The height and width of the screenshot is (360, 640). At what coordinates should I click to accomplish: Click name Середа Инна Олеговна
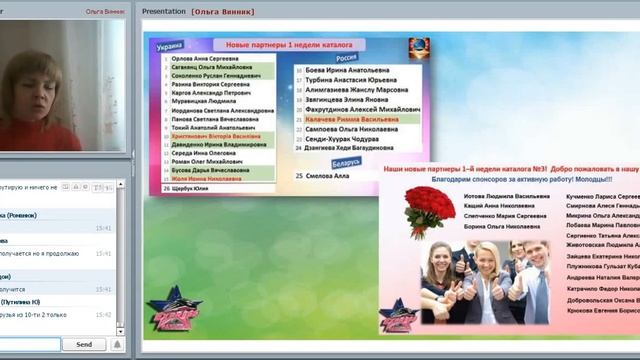pos(203,153)
